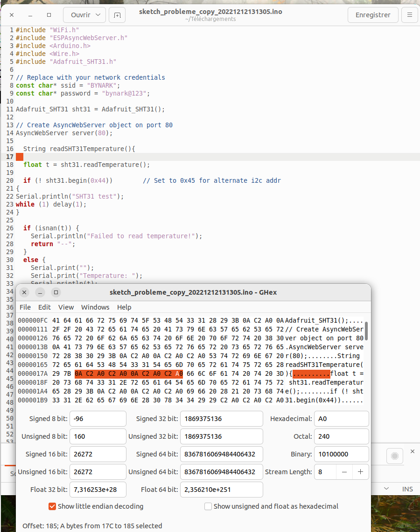
Task: Decrease stream length with minus button
Action: [344, 471]
